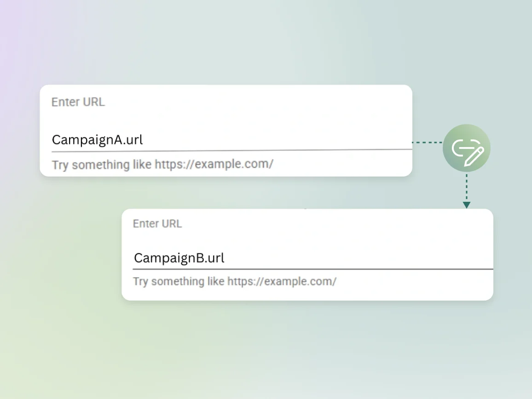
Task: Click the CampaignB.url text
Action: [179, 258]
